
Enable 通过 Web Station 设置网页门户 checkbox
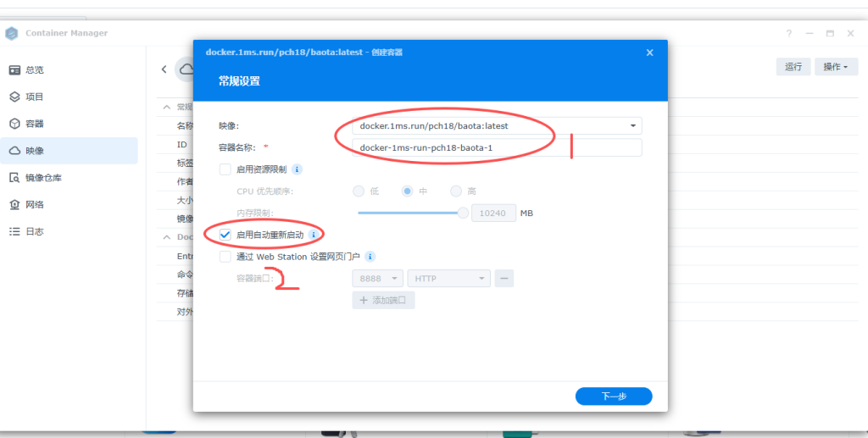tap(225, 257)
